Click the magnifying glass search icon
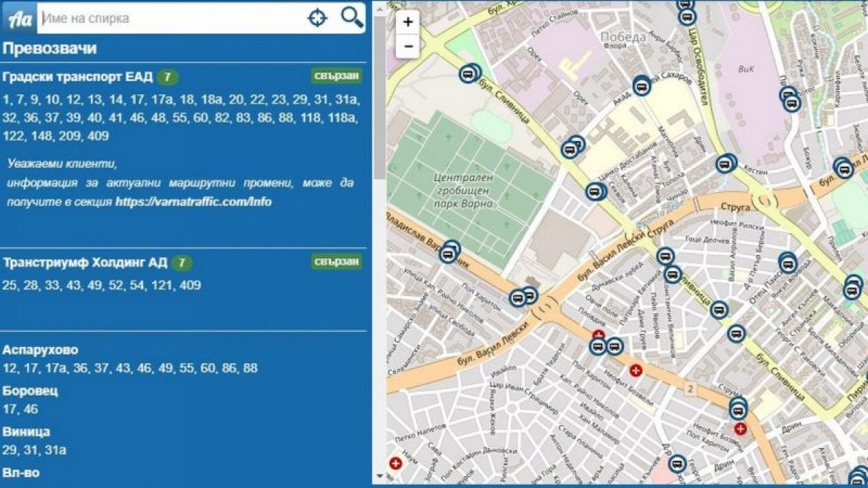Viewport: 868px width, 488px height. tap(351, 18)
